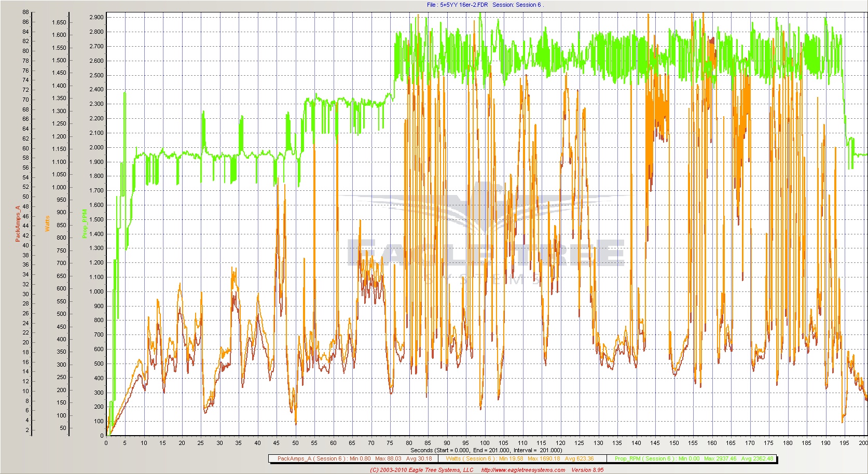Image resolution: width=868 pixels, height=474 pixels.
Task: Click the 1.000 tick on the Prop_RPM axis
Action: pyautogui.click(x=97, y=291)
